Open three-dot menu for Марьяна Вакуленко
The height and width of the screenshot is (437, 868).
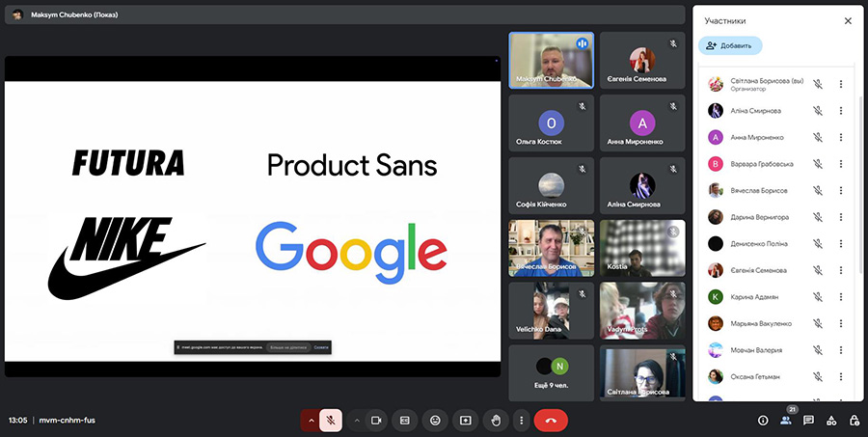coord(840,323)
